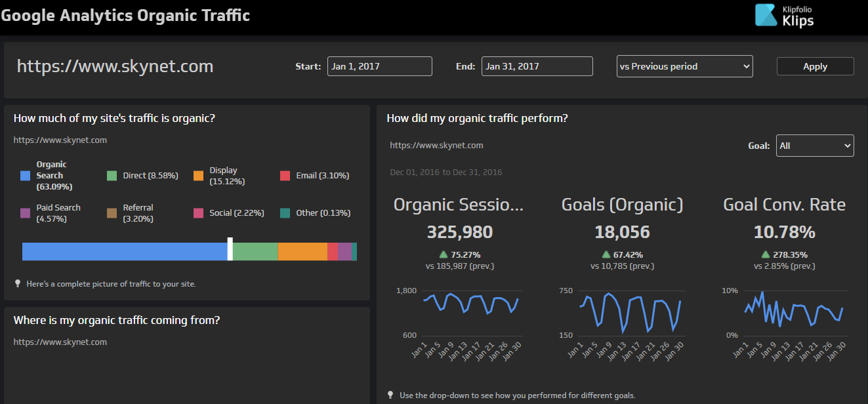This screenshot has width=868, height=404.
Task: Click the Goal Conv. Rate line chart
Action: coord(795,310)
